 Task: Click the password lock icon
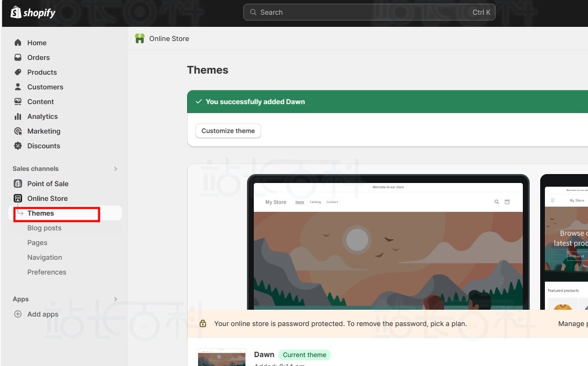(203, 323)
